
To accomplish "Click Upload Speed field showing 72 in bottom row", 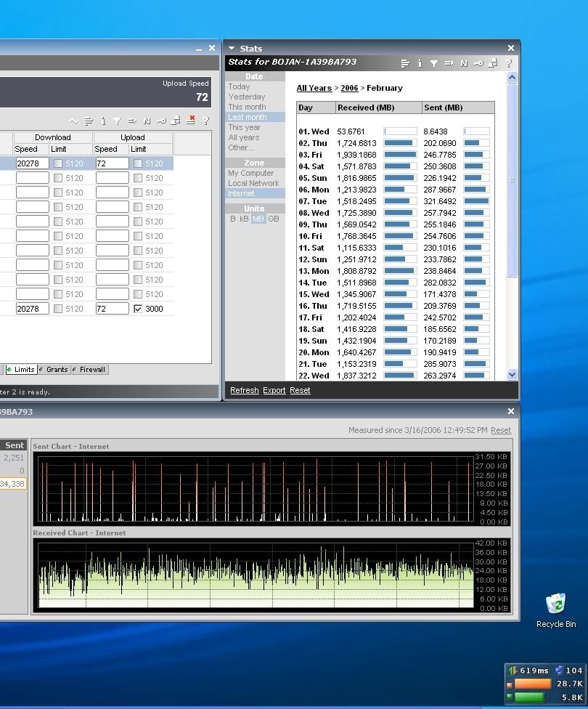I will click(x=112, y=309).
